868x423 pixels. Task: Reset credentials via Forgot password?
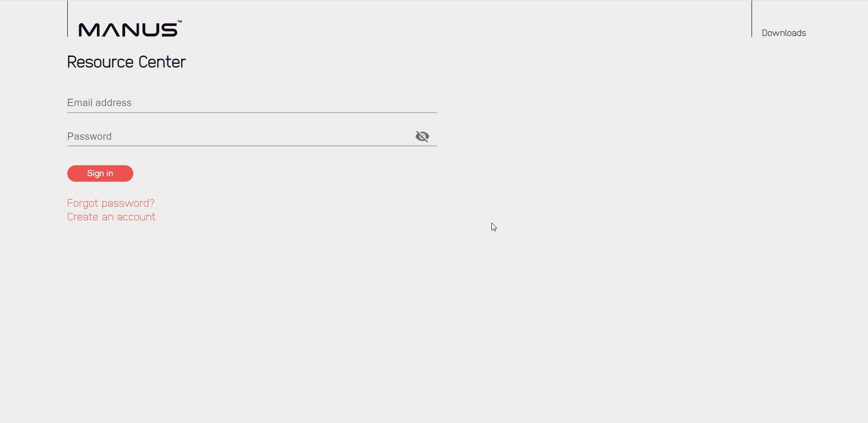pos(111,203)
